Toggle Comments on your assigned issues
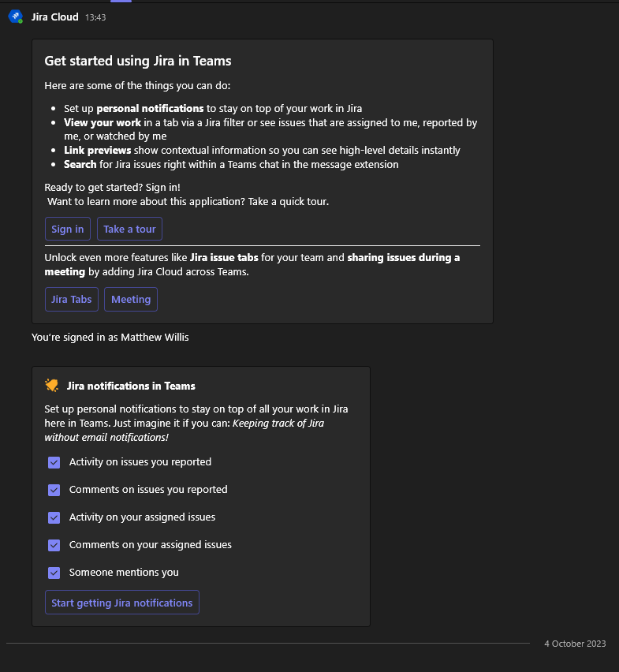 coord(54,545)
